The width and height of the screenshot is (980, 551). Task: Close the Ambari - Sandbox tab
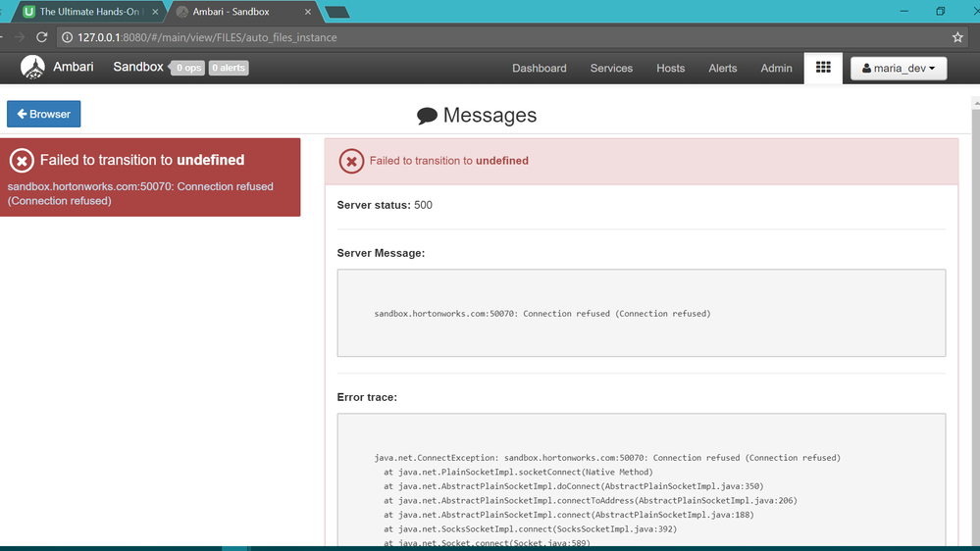click(x=307, y=12)
